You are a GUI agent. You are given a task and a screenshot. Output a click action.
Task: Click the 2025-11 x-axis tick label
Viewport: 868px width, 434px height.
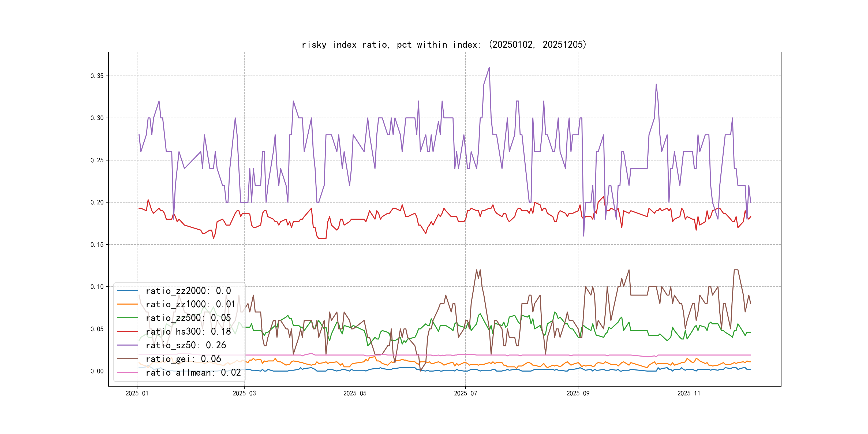(x=689, y=393)
